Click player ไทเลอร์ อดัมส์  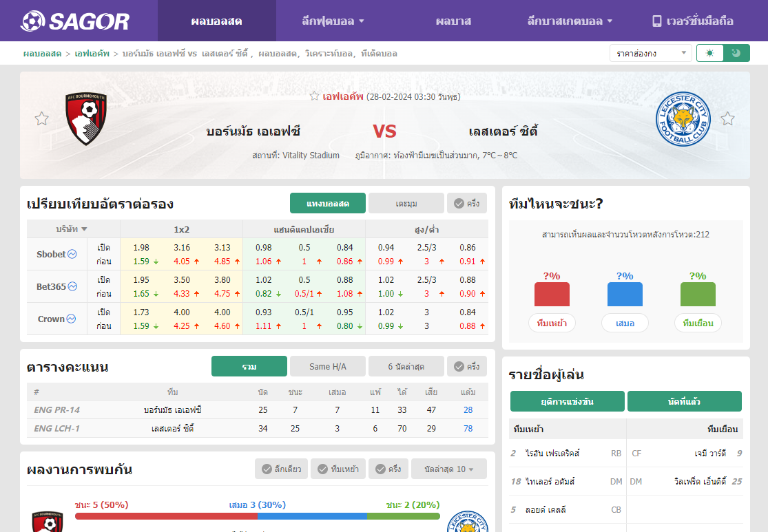550,481
